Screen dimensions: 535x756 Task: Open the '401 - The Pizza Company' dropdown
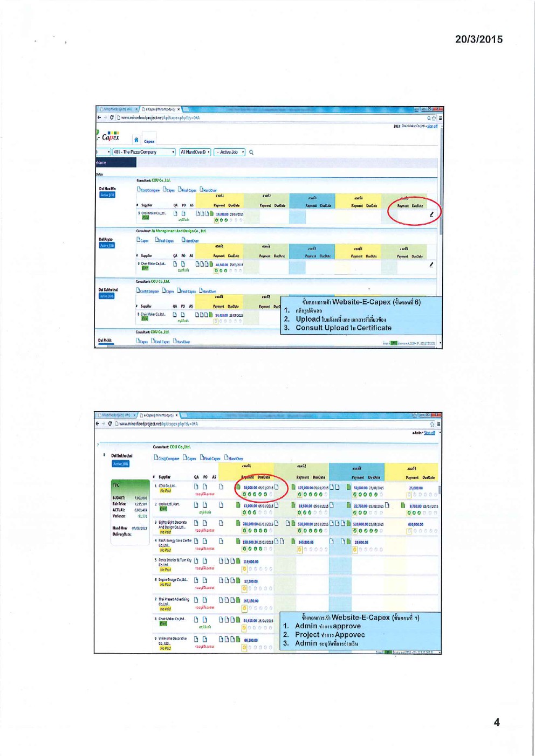click(143, 152)
